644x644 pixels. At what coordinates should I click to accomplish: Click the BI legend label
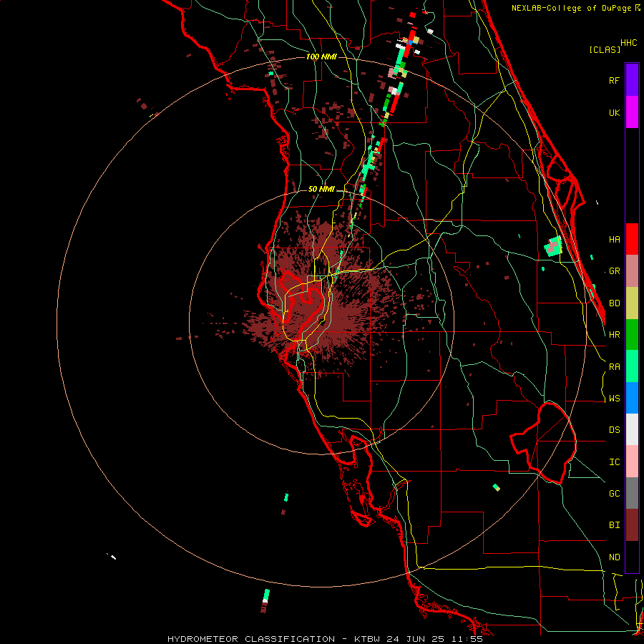coord(615,525)
